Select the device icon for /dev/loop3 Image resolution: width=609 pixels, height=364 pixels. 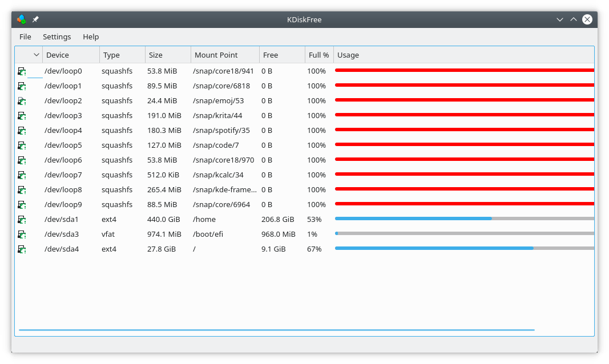point(22,115)
